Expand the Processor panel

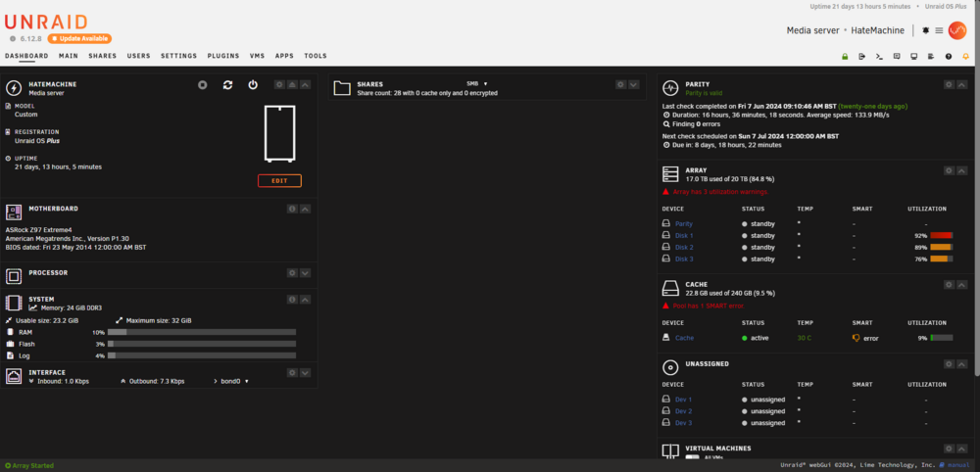point(305,273)
